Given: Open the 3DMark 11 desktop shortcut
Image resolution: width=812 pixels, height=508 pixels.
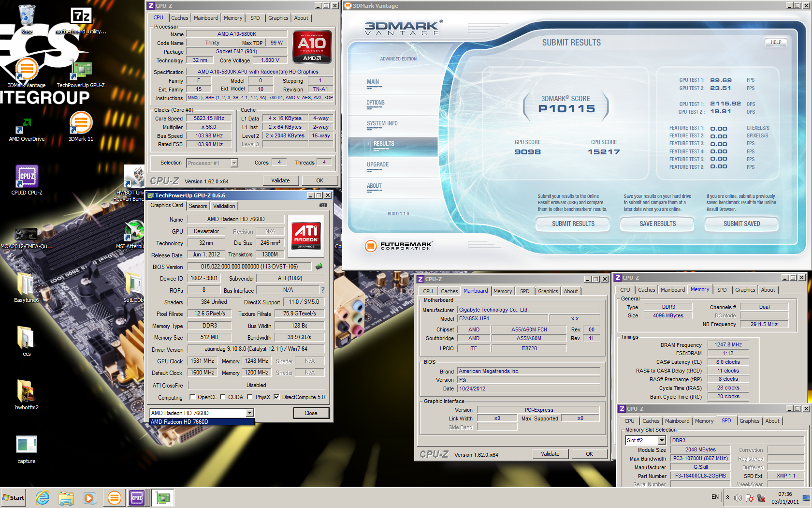Looking at the screenshot, I should coord(81,127).
